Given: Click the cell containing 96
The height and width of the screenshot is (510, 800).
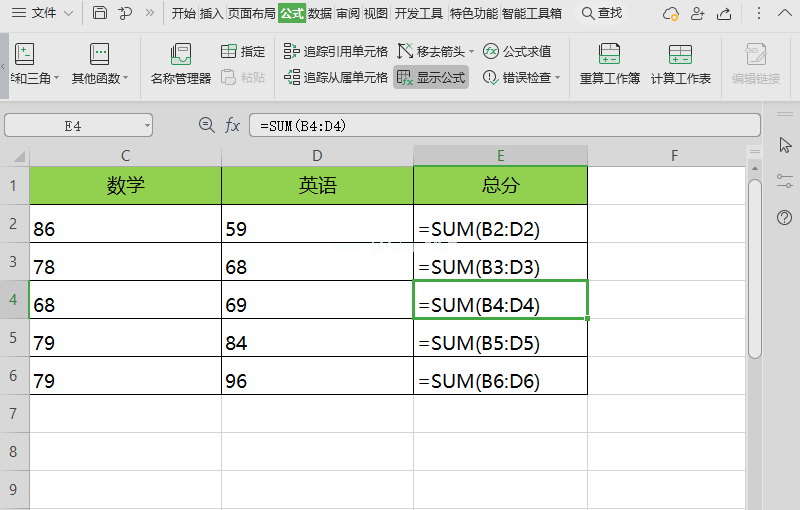Looking at the screenshot, I should click(317, 376).
